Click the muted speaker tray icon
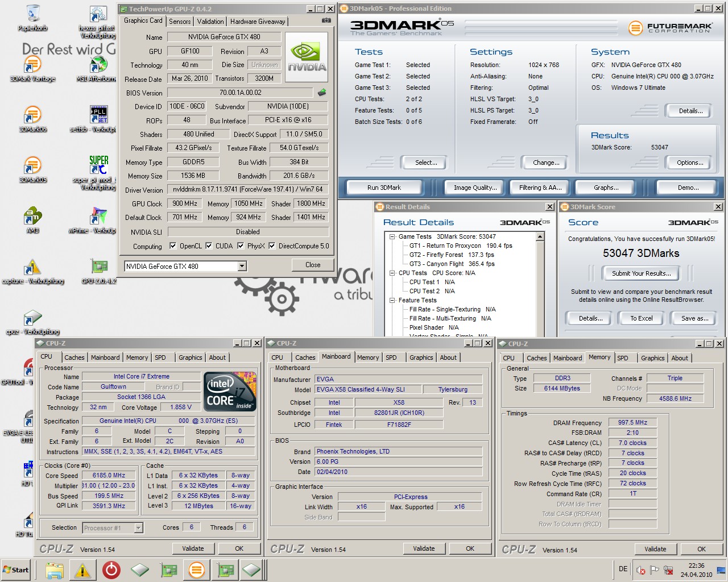 (x=641, y=570)
